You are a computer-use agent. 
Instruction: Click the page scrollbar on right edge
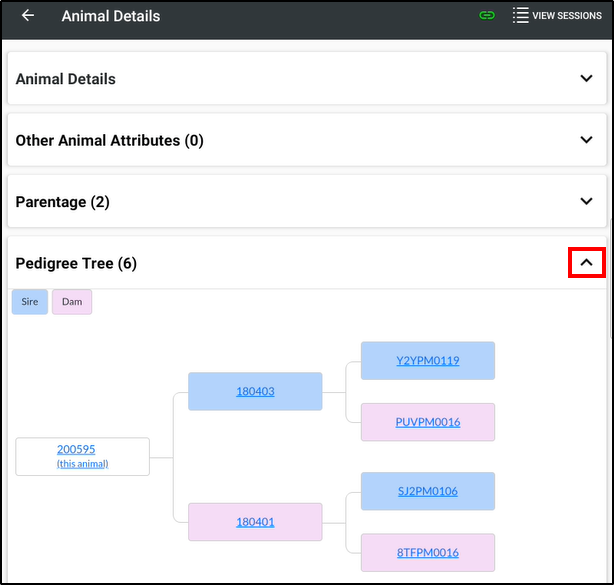click(612, 278)
